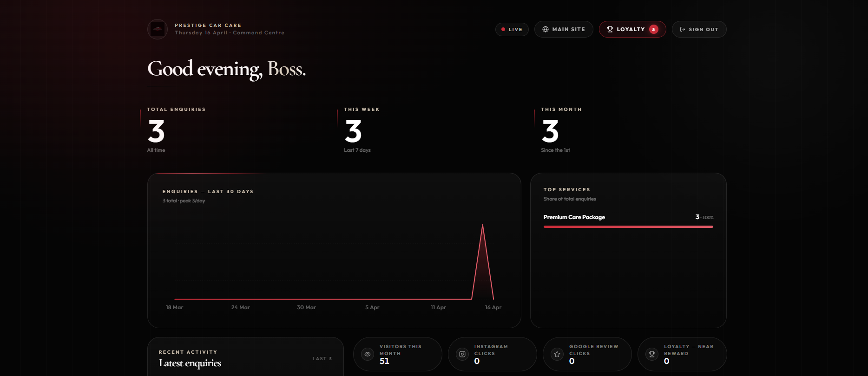868x376 pixels.
Task: Click 'Share of total enquiries' subtitle
Action: tap(570, 199)
